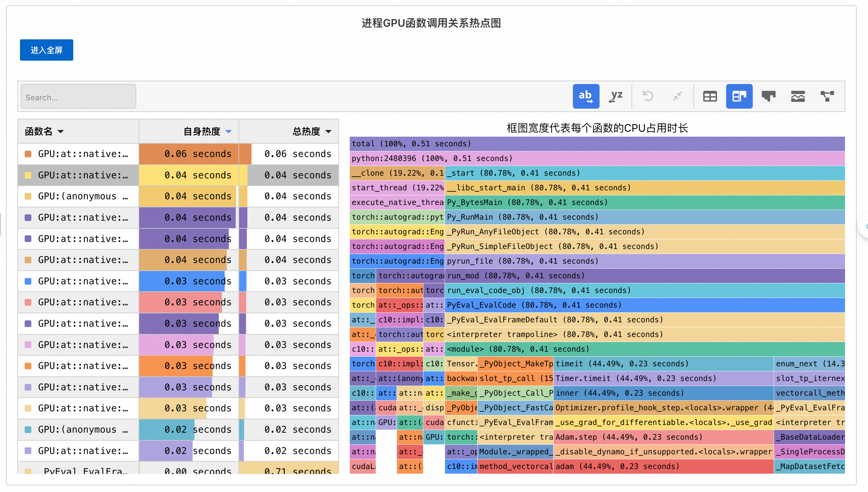Click the flamegraph search input field
This screenshot has width=868, height=492.
click(78, 97)
